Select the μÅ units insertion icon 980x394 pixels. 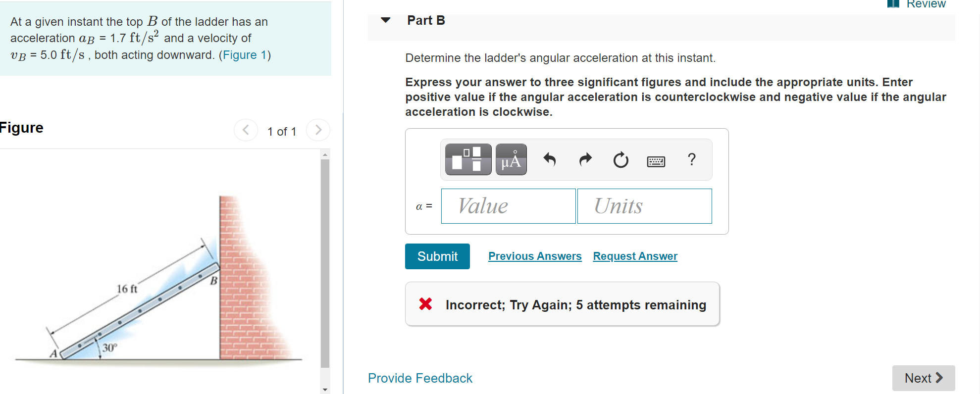tap(511, 159)
